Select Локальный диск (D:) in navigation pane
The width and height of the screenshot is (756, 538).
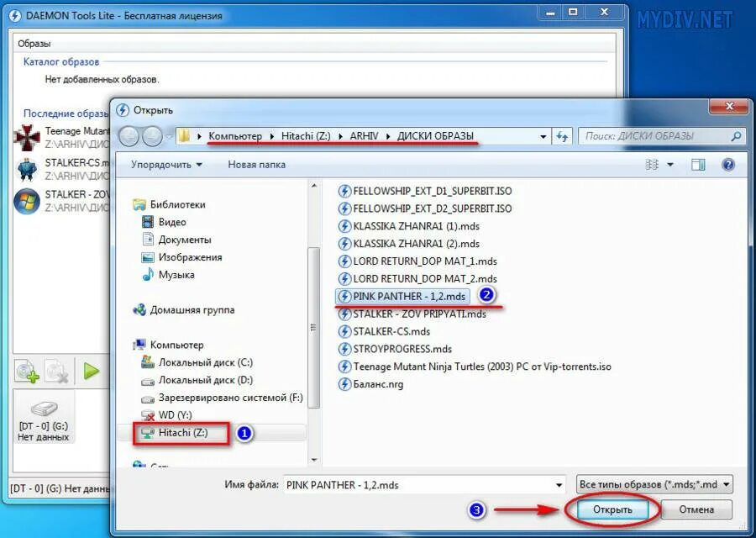pos(197,380)
